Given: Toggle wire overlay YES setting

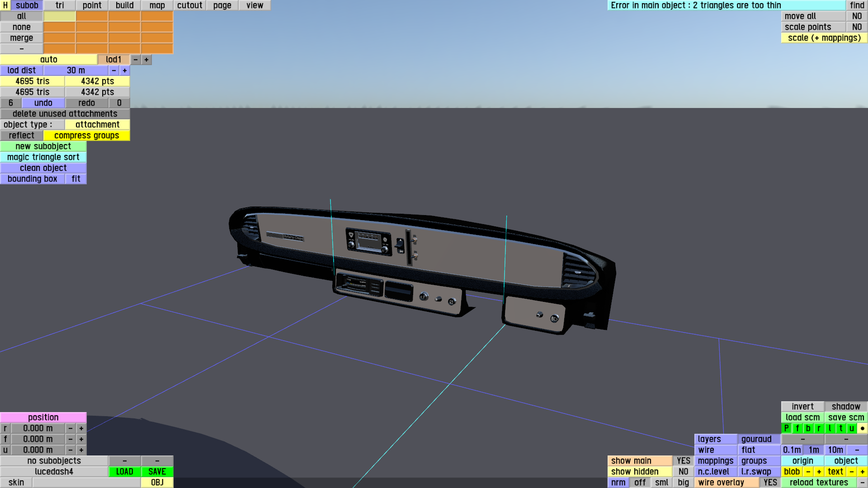Looking at the screenshot, I should [x=770, y=483].
